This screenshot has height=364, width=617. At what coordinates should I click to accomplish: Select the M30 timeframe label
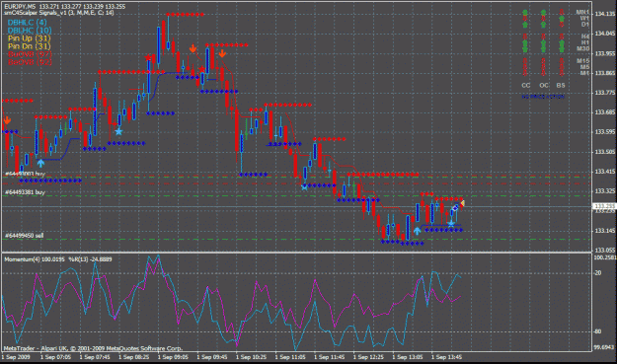(582, 48)
